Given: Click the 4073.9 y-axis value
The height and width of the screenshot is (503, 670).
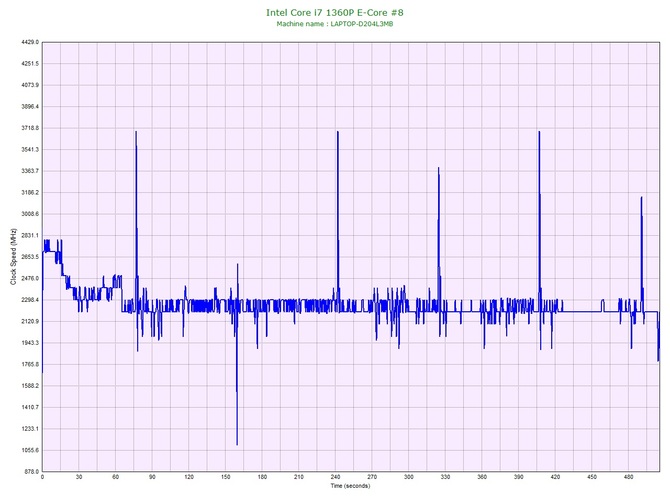Looking at the screenshot, I should 30,85.
